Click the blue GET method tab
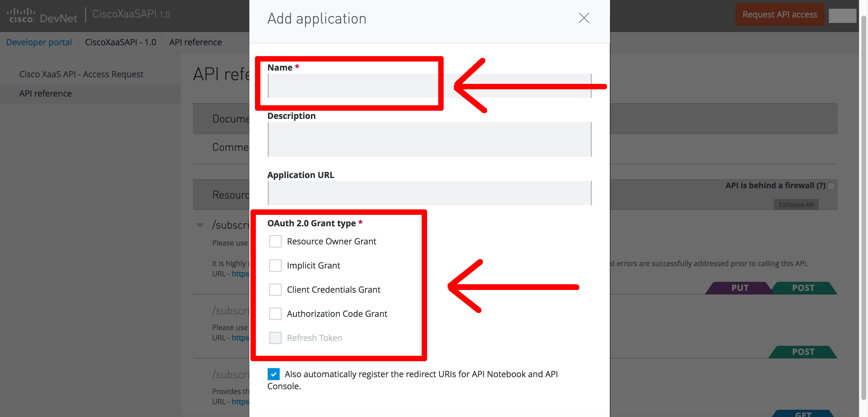This screenshot has width=868, height=417. tap(803, 413)
